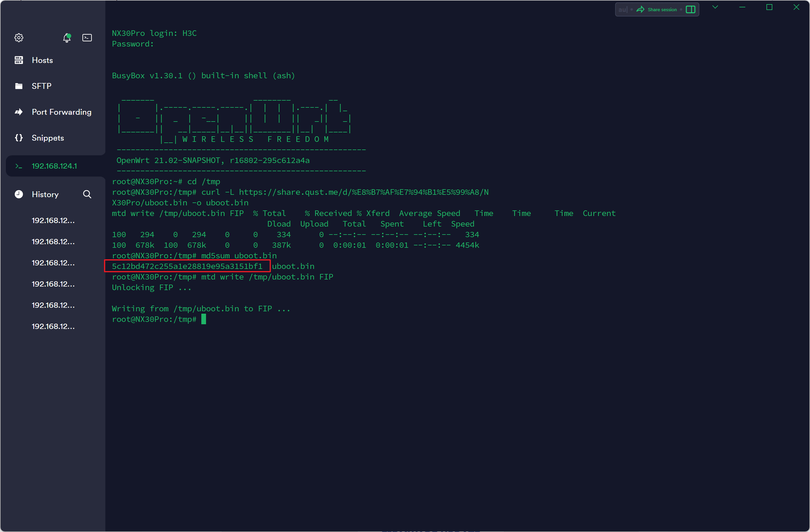Screen dimensions: 810x532
Task: Open application settings with the gear icon
Action: pyautogui.click(x=19, y=37)
